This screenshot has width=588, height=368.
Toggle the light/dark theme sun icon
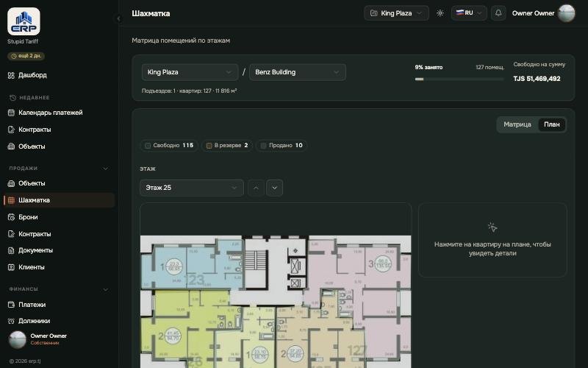(440, 13)
